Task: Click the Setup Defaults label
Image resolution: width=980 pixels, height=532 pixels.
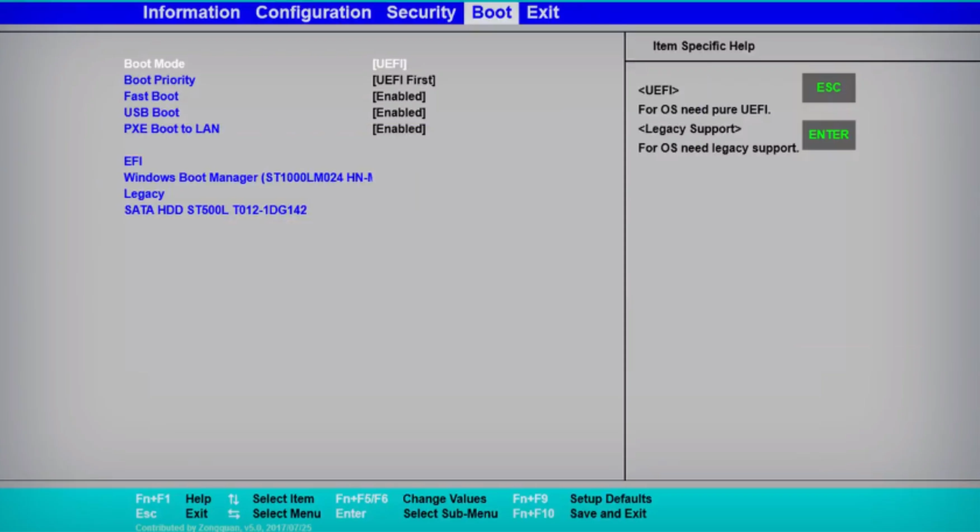Action: 611,498
